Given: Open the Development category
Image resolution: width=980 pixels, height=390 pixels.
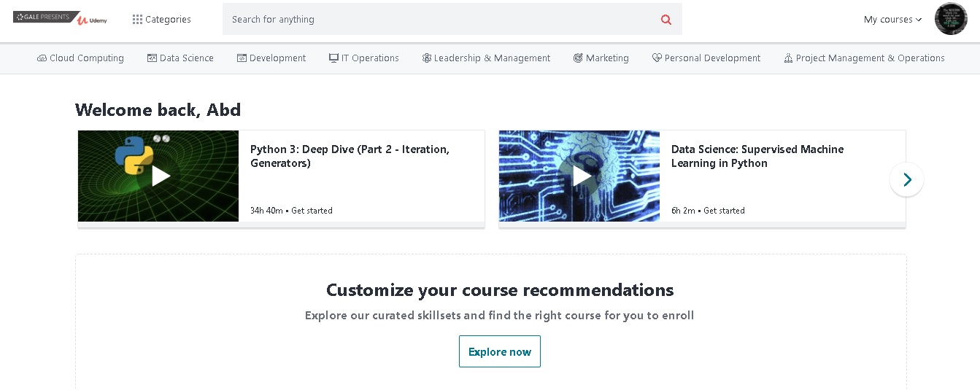Looking at the screenshot, I should [277, 58].
